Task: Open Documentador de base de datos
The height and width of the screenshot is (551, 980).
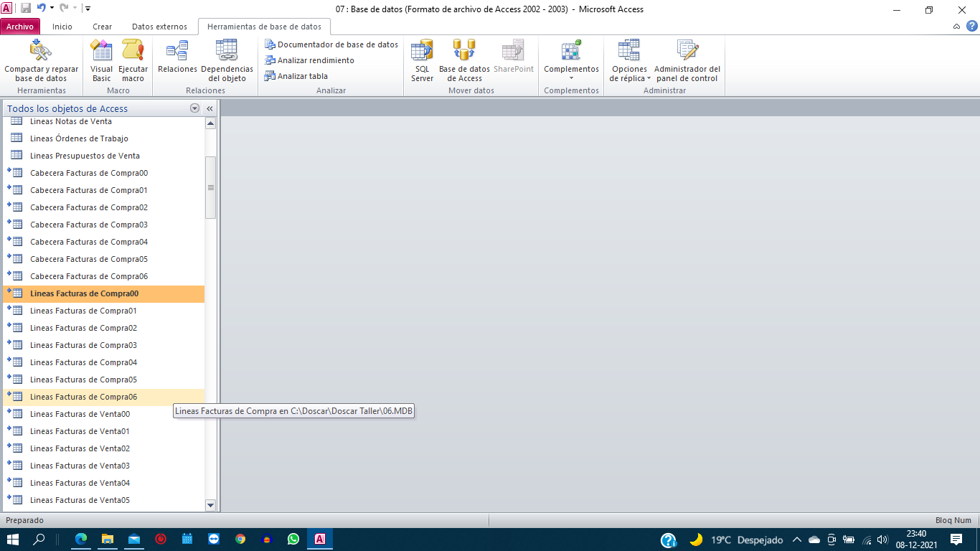Action: tap(331, 44)
